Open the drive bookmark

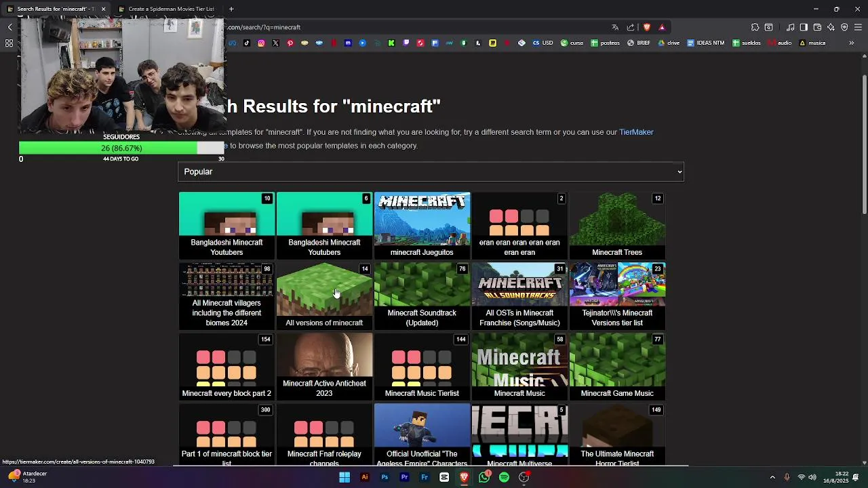(669, 43)
